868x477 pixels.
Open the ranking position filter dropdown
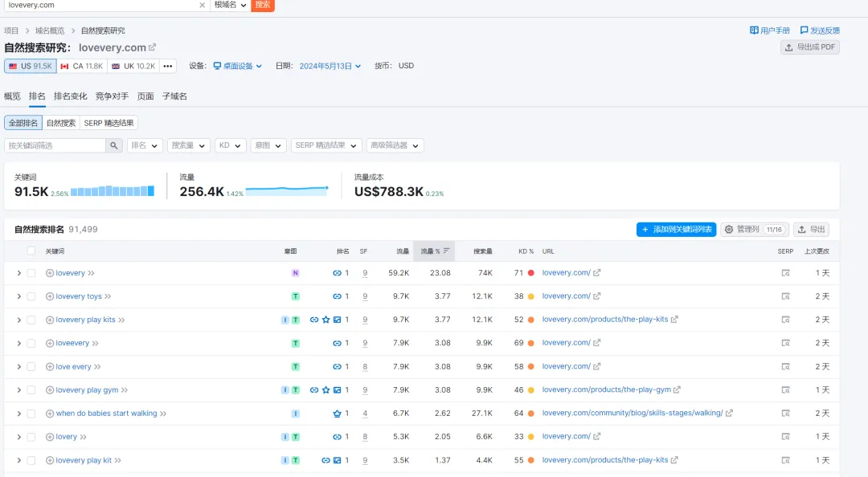click(x=145, y=145)
